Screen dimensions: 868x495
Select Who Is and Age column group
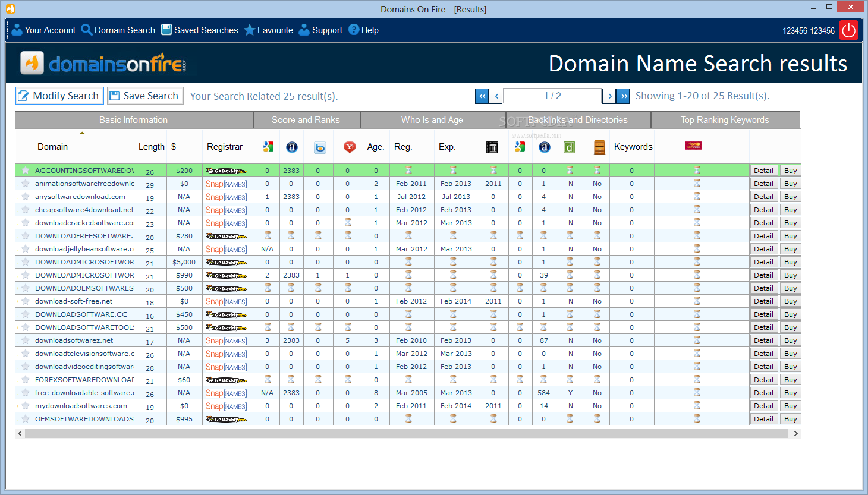click(432, 120)
